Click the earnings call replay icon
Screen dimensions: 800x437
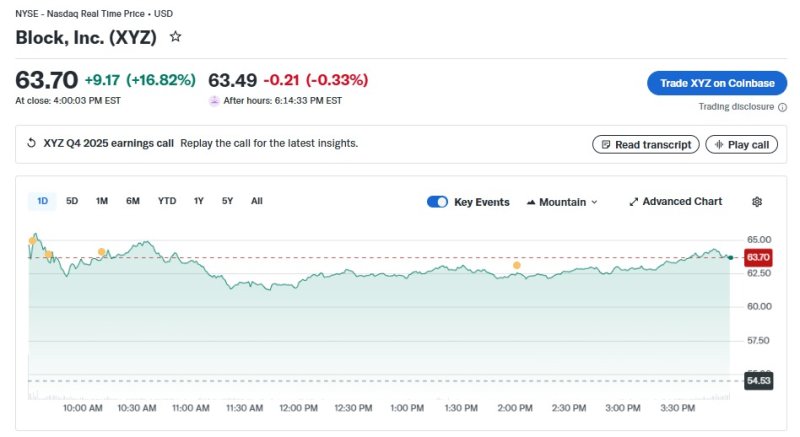point(31,144)
